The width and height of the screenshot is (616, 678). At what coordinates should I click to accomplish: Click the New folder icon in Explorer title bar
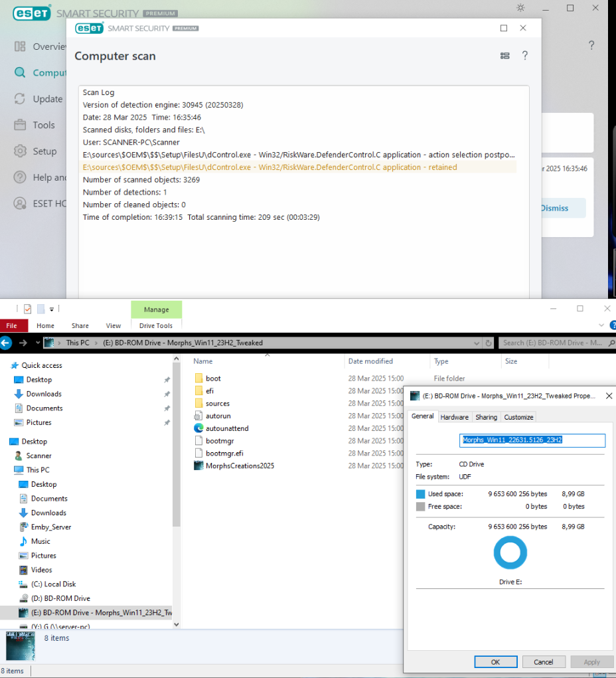(41, 309)
